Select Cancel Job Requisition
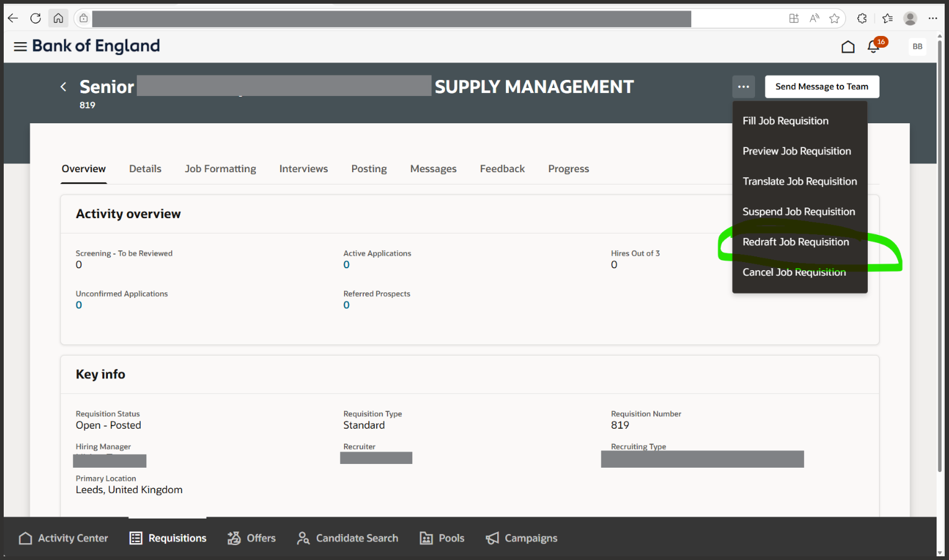 800,273
